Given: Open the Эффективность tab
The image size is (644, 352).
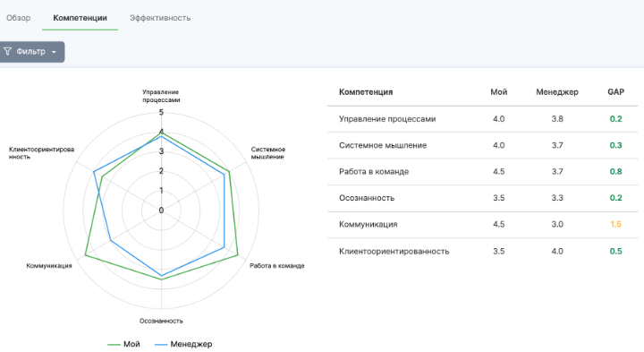Looking at the screenshot, I should pyautogui.click(x=160, y=18).
